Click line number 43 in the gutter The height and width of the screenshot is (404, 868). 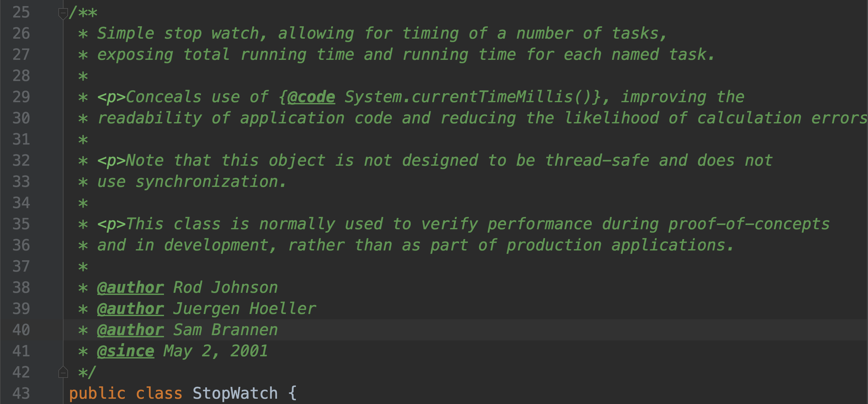[21, 393]
